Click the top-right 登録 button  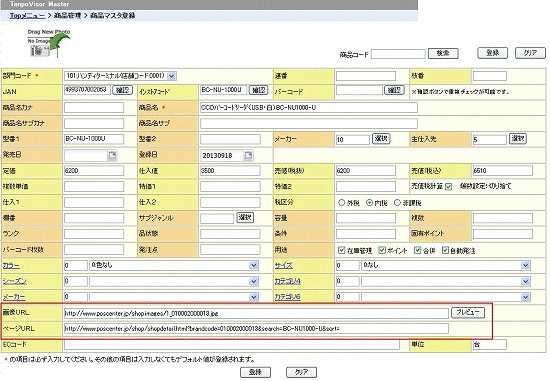[x=492, y=53]
